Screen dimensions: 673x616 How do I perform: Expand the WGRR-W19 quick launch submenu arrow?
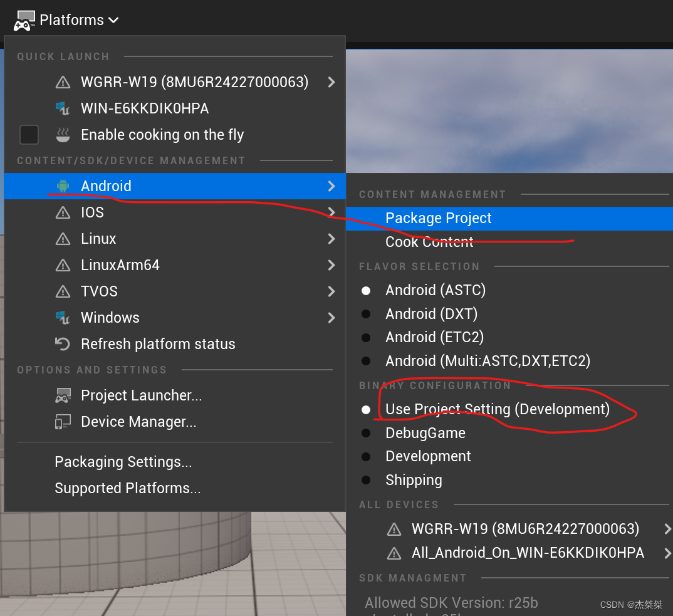click(331, 82)
